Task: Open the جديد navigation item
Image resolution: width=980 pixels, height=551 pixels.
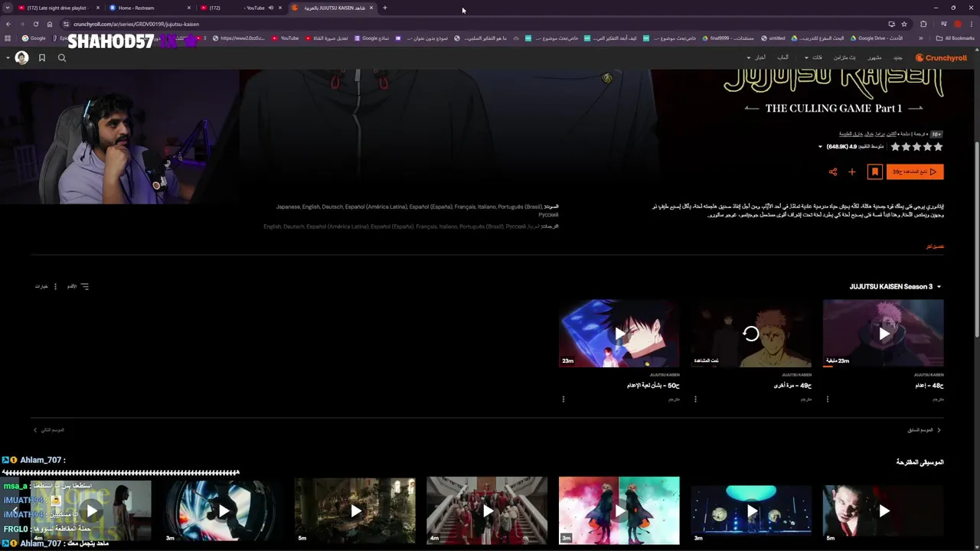Action: tap(897, 58)
